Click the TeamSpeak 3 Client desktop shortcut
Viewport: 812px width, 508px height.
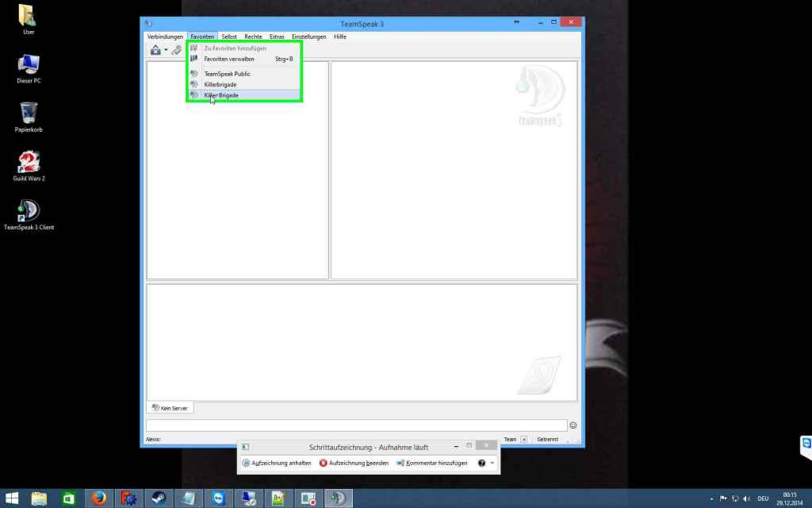point(29,211)
